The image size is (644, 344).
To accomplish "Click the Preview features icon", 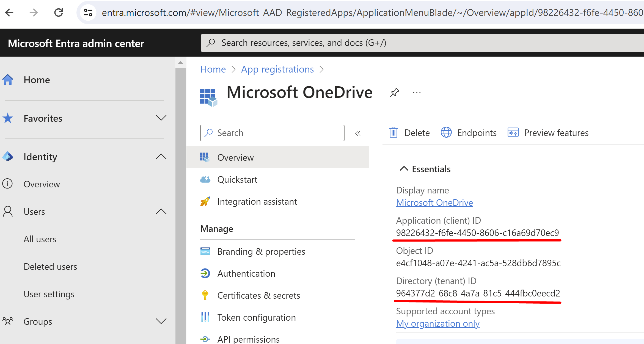I will pyautogui.click(x=513, y=133).
